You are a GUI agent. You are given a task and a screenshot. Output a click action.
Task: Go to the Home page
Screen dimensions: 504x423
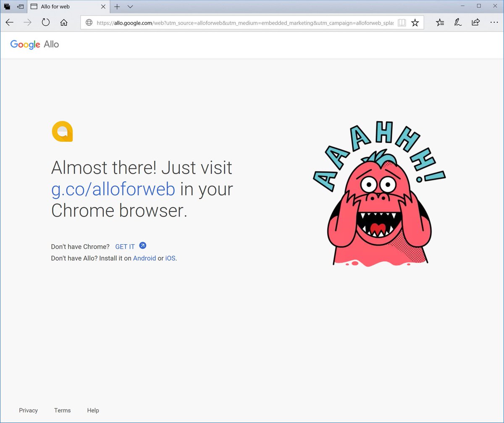(64, 23)
